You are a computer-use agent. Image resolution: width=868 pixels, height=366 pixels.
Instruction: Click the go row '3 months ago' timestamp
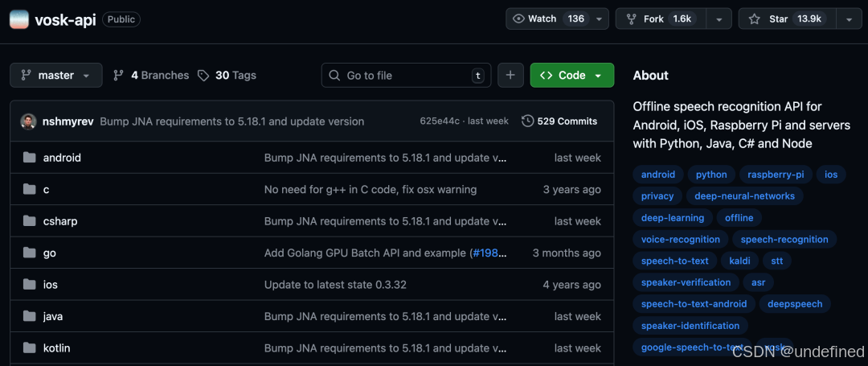point(567,253)
